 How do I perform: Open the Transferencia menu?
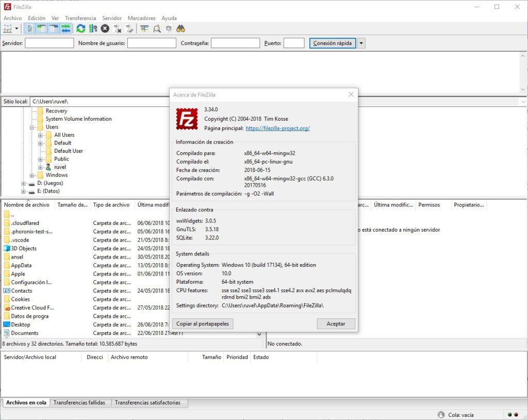click(80, 18)
